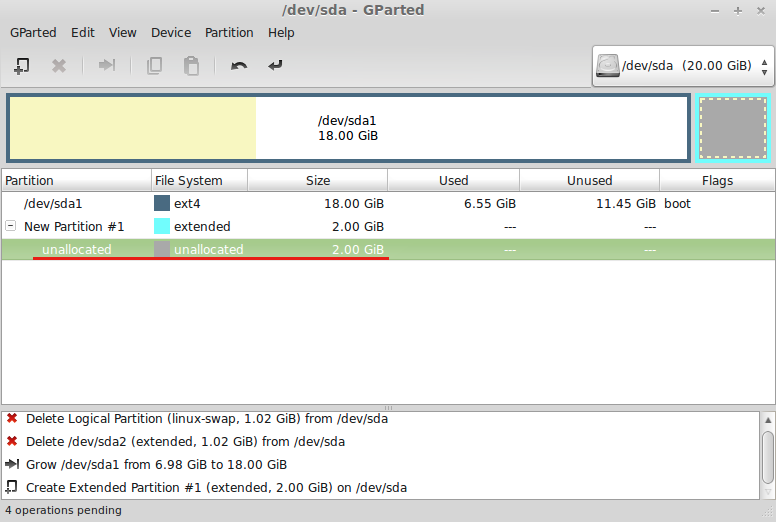Screen dimensions: 776x522
Task: Open the Edit menu
Action: 83,33
